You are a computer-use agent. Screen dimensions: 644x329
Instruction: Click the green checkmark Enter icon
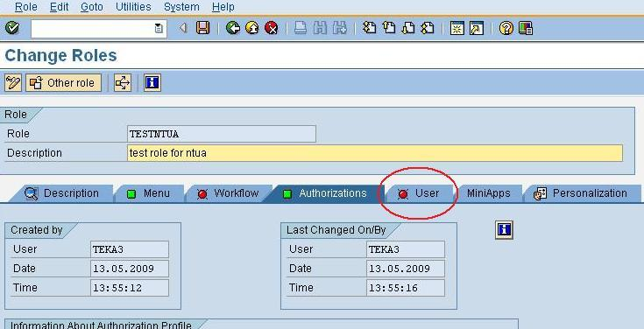pos(13,28)
